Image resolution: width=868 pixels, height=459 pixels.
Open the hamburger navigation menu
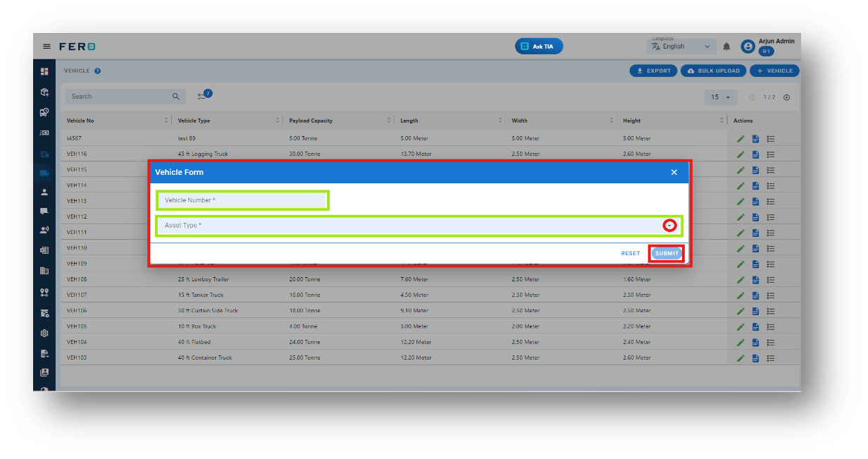click(46, 47)
